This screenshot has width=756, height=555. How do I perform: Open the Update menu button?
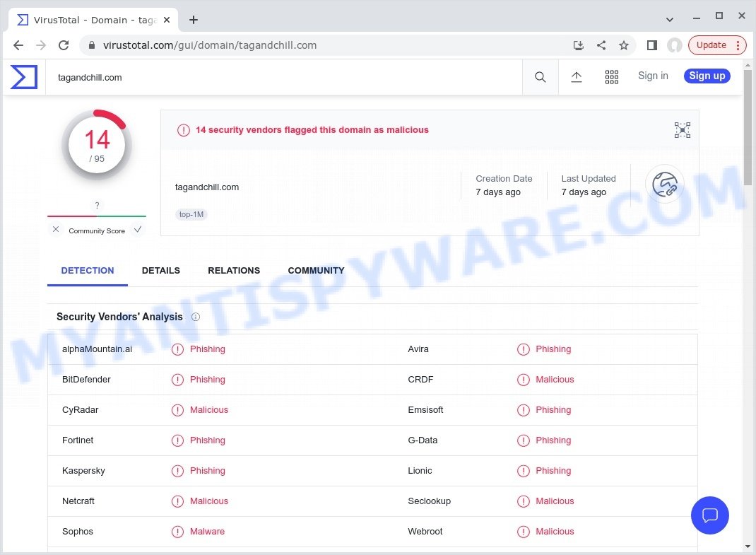(717, 45)
